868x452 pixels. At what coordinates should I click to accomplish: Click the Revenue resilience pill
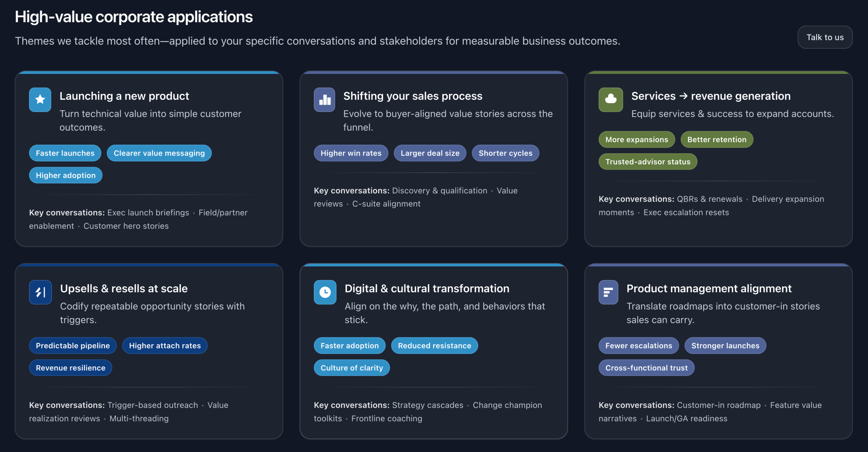click(x=71, y=368)
